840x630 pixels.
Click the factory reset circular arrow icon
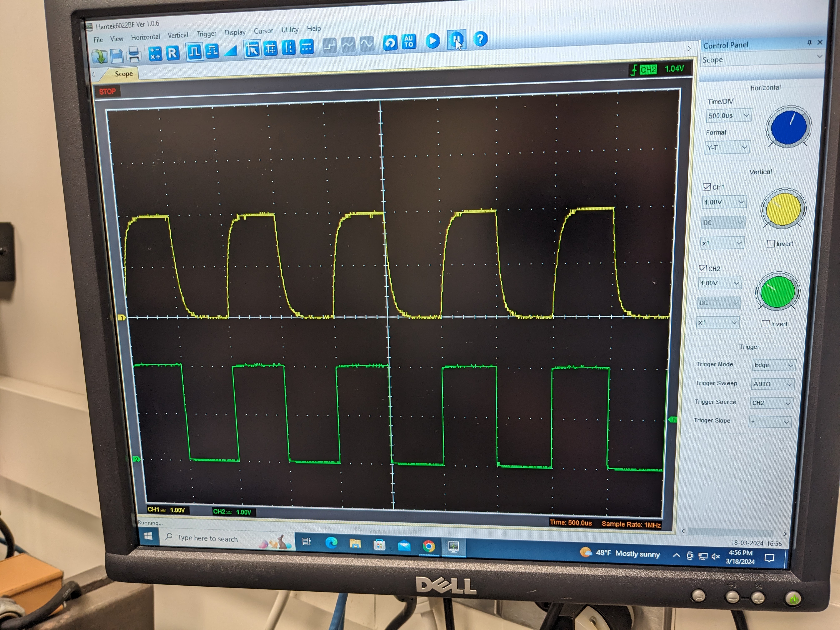390,42
